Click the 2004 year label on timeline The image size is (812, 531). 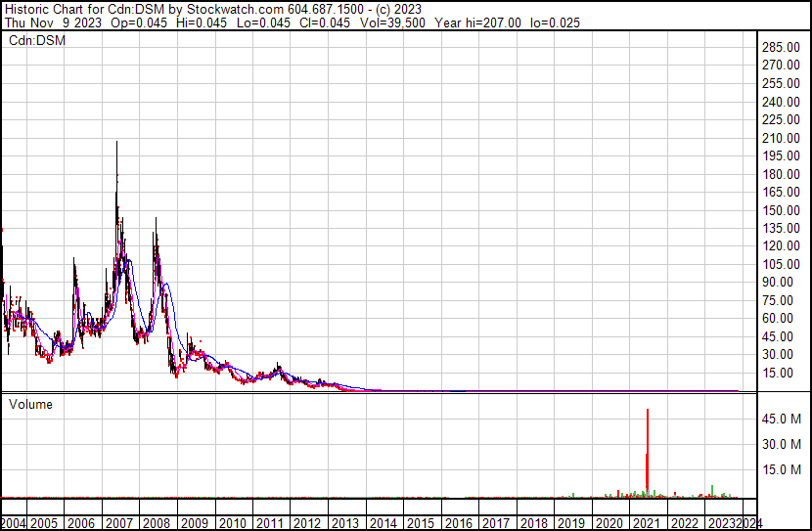pos(13,523)
